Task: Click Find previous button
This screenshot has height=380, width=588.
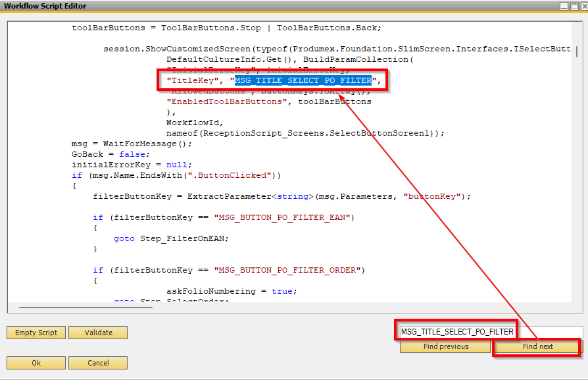Action: 445,346
